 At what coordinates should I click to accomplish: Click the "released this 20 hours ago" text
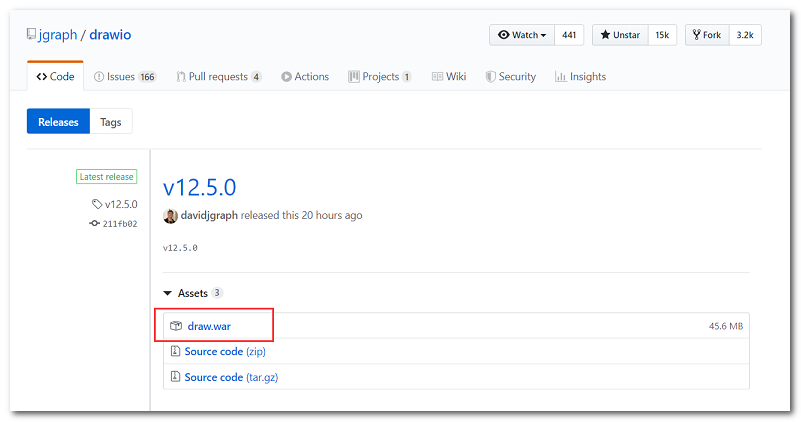tap(301, 216)
